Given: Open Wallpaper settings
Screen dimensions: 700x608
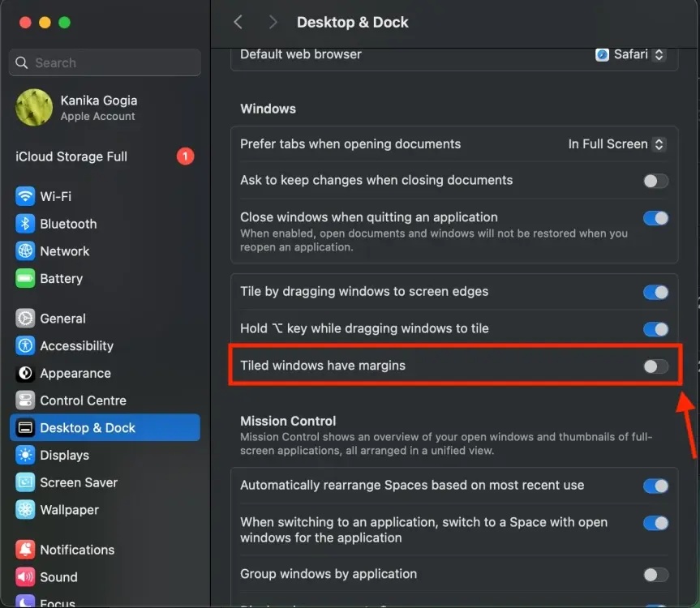Looking at the screenshot, I should click(69, 509).
